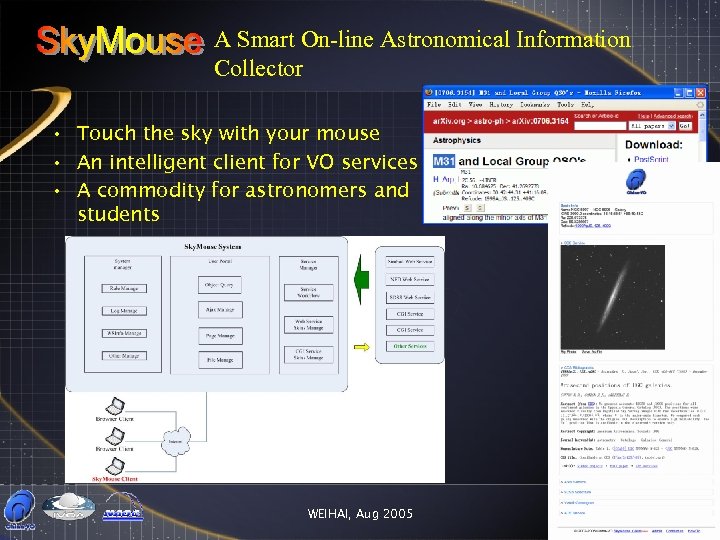Click the arXiv.org breadcrumb link
720x540 pixels.
(x=449, y=121)
